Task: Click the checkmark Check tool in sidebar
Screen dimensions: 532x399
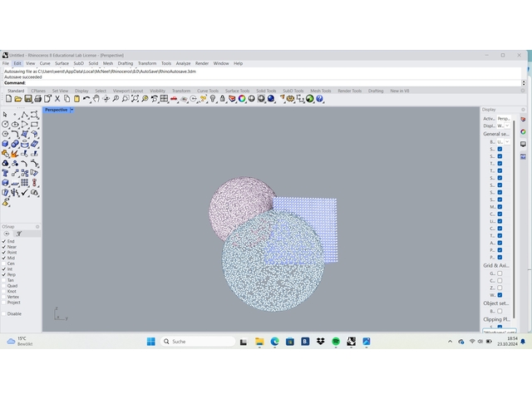Action: [24, 192]
